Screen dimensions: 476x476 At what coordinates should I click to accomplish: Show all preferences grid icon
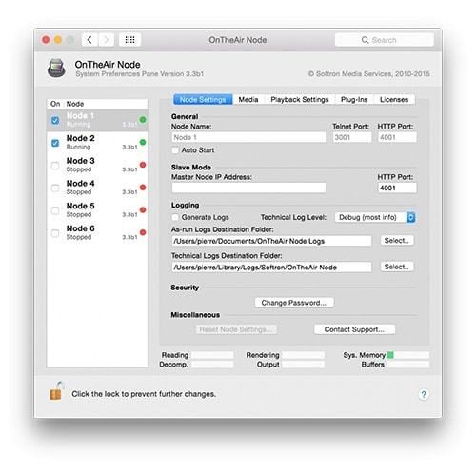pyautogui.click(x=129, y=40)
